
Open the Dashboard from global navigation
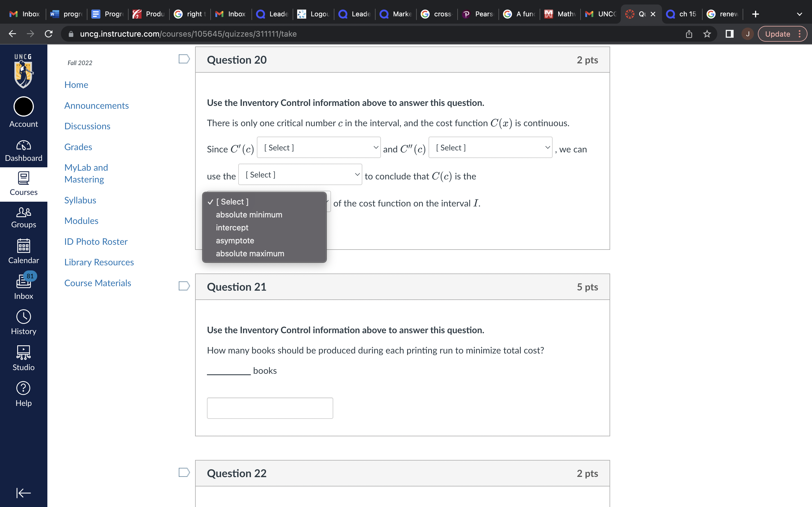pos(23,151)
